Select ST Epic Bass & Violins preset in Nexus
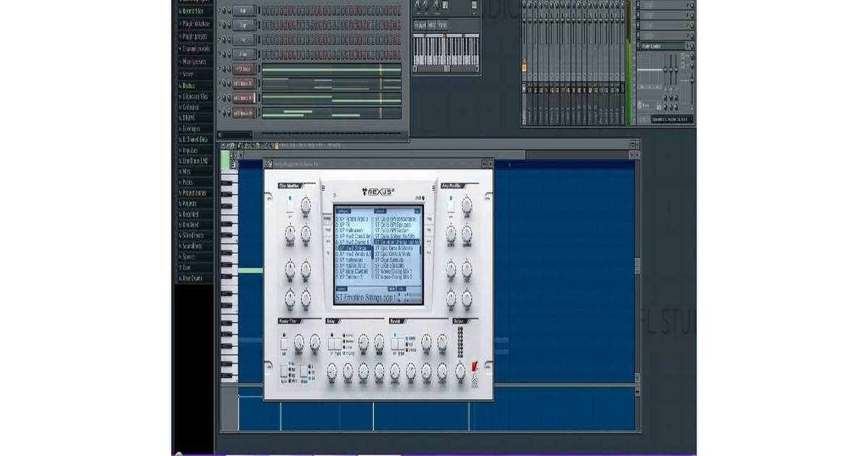Viewport: 868px width, 456px height. coord(395,248)
